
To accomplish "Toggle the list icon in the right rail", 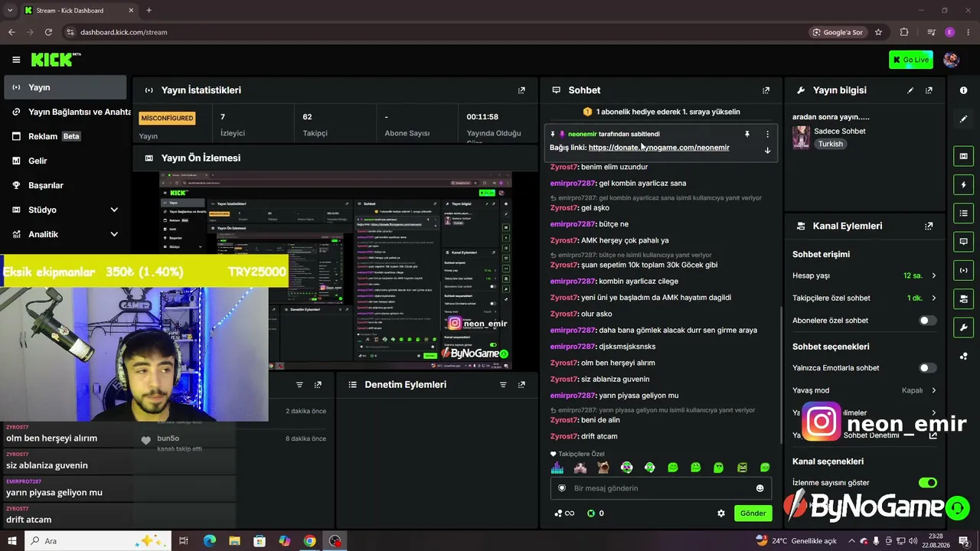I will pyautogui.click(x=963, y=213).
